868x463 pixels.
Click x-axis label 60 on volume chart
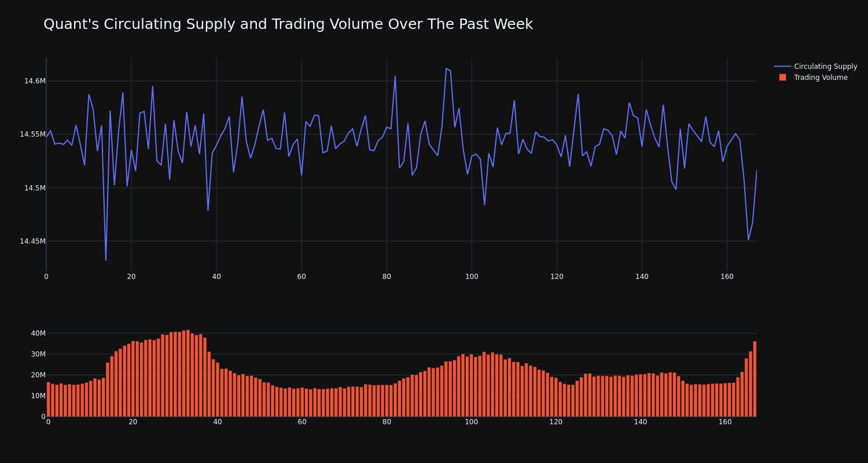pos(302,422)
